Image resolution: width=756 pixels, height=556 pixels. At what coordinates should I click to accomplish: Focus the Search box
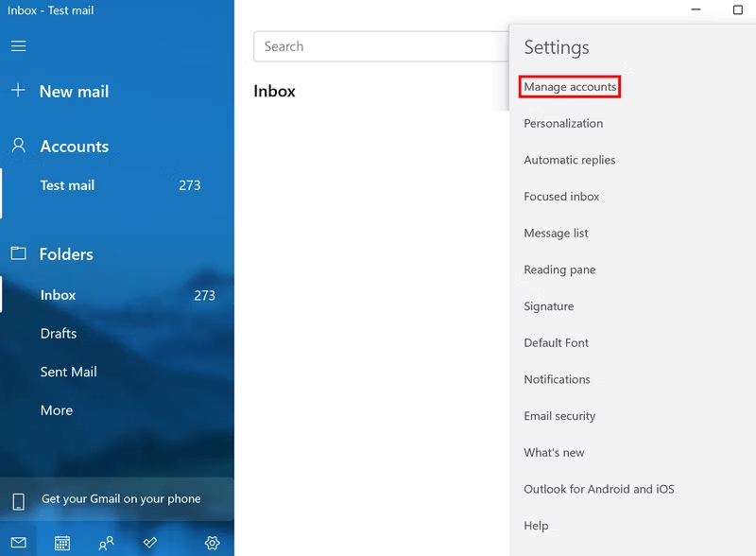[381, 46]
